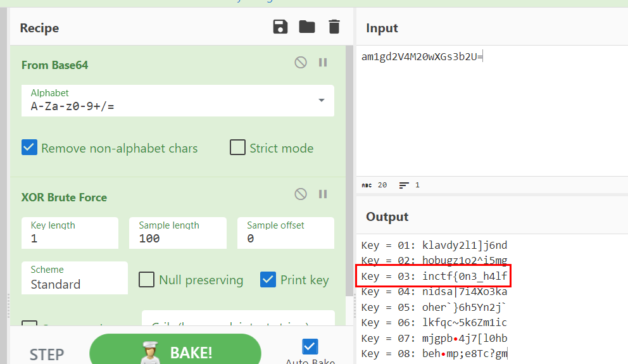Untick the Print key checkbox
628x364 pixels.
click(x=268, y=280)
